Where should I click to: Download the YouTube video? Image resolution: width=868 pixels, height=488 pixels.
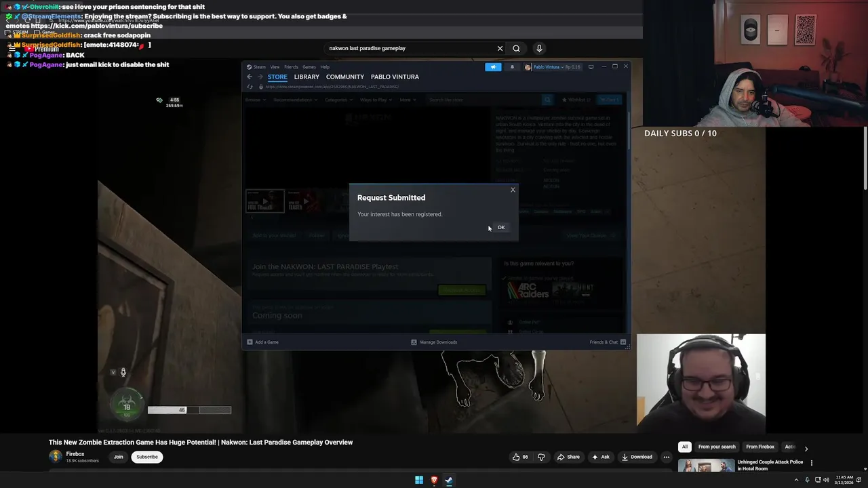coord(637,457)
